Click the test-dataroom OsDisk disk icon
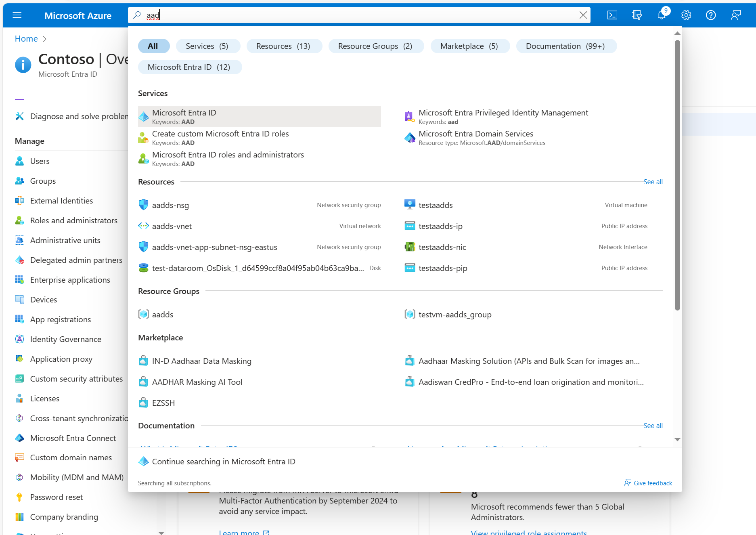The height and width of the screenshot is (535, 756). point(143,268)
